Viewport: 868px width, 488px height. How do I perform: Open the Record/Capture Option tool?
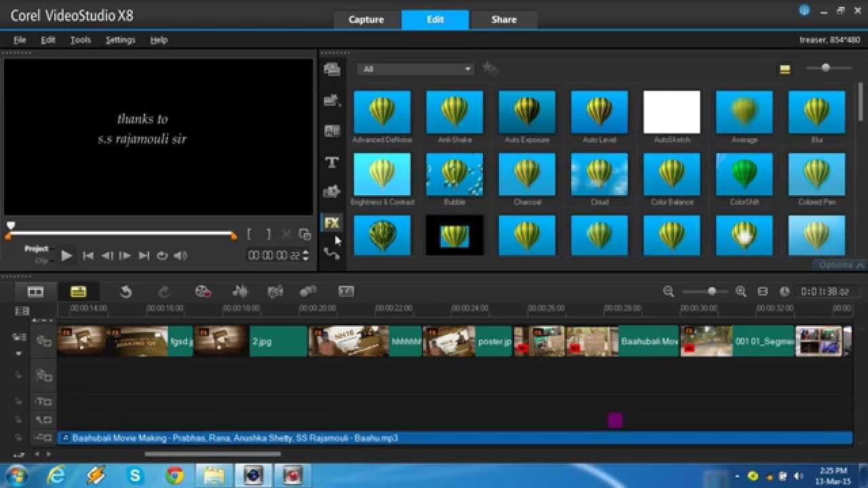click(x=203, y=291)
